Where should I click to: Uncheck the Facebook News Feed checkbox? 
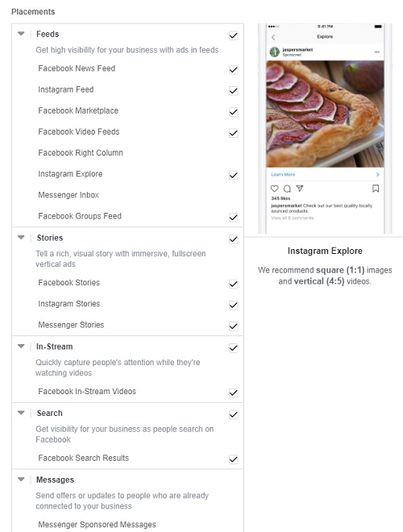point(234,69)
